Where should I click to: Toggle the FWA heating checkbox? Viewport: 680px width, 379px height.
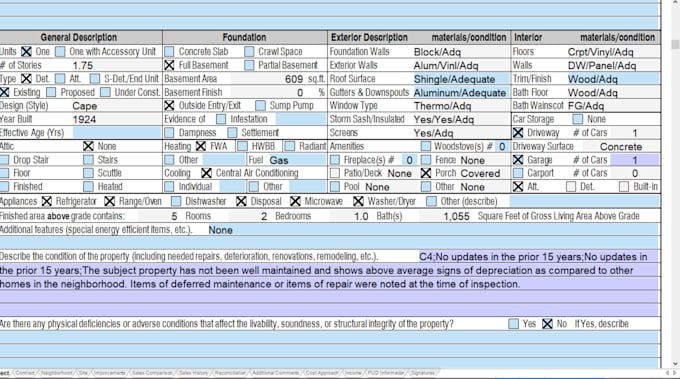click(x=200, y=146)
